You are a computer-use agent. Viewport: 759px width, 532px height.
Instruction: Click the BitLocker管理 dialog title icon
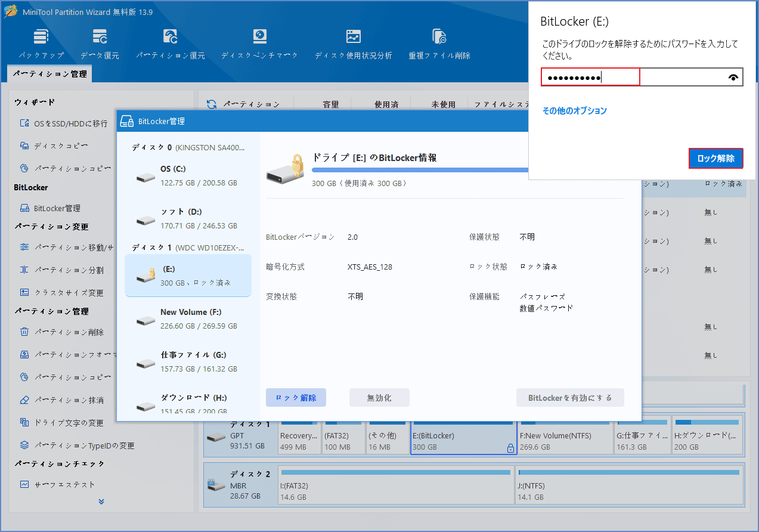pyautogui.click(x=127, y=121)
